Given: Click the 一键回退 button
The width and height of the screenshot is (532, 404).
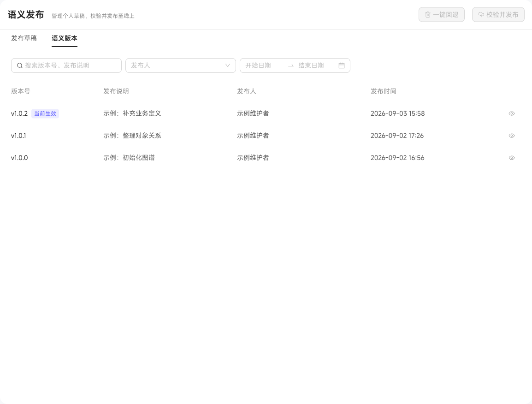Looking at the screenshot, I should (441, 15).
